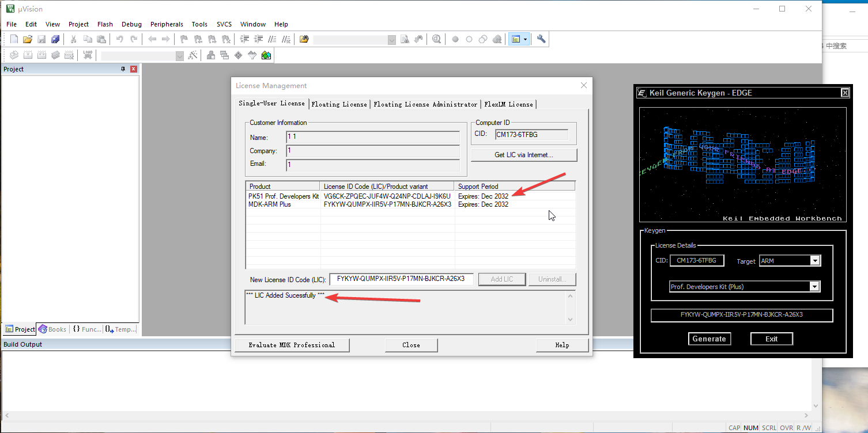
Task: Open the Peripherals menu
Action: (x=167, y=24)
